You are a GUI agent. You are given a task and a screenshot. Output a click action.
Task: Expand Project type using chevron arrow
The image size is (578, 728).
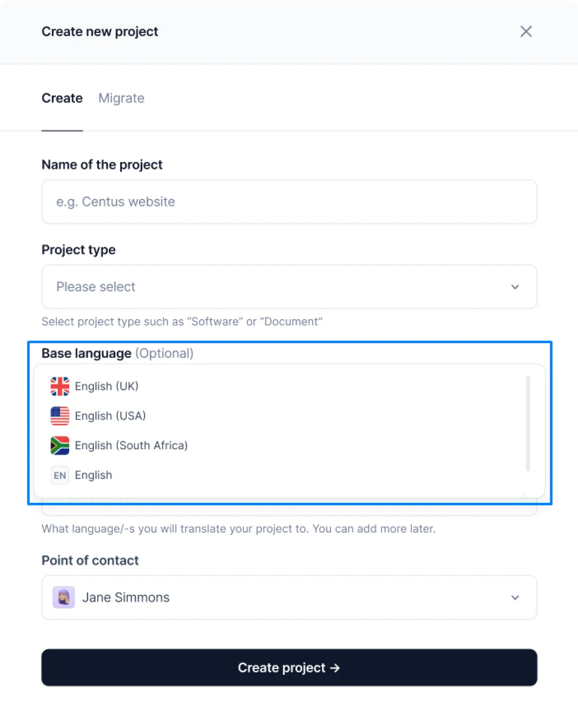coord(515,287)
